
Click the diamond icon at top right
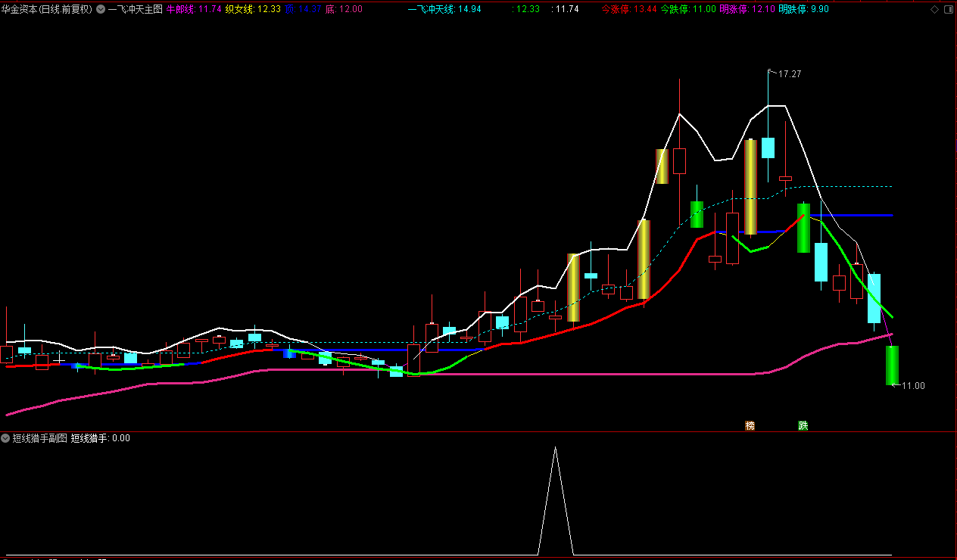pyautogui.click(x=935, y=9)
